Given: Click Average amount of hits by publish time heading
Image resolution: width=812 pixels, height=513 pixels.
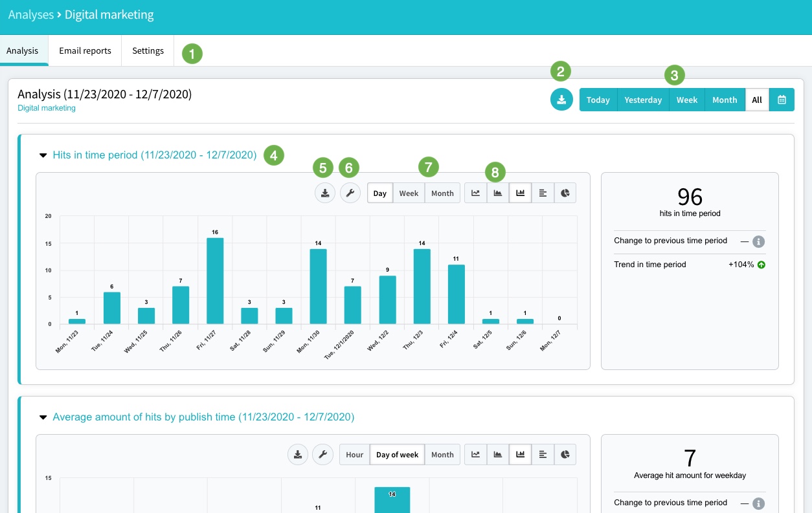Looking at the screenshot, I should coord(203,417).
